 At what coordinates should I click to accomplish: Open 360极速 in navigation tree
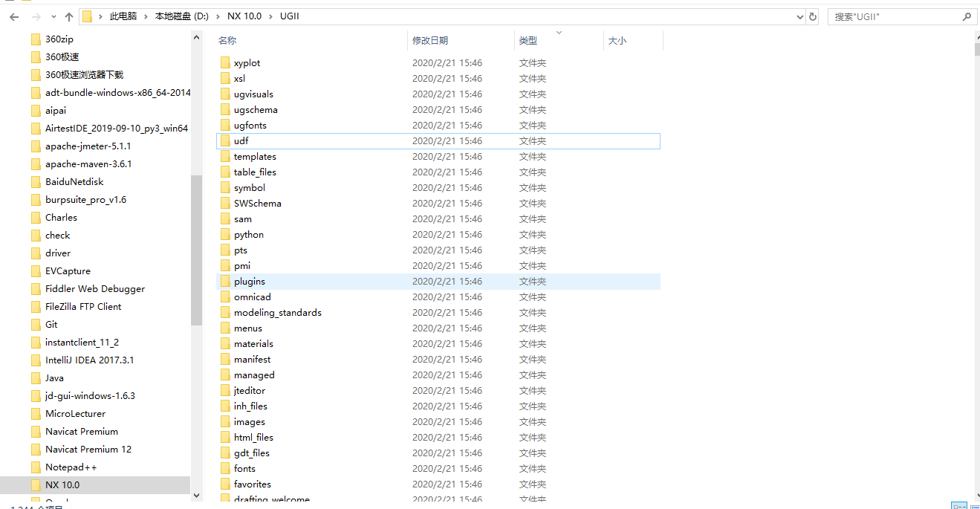click(62, 56)
